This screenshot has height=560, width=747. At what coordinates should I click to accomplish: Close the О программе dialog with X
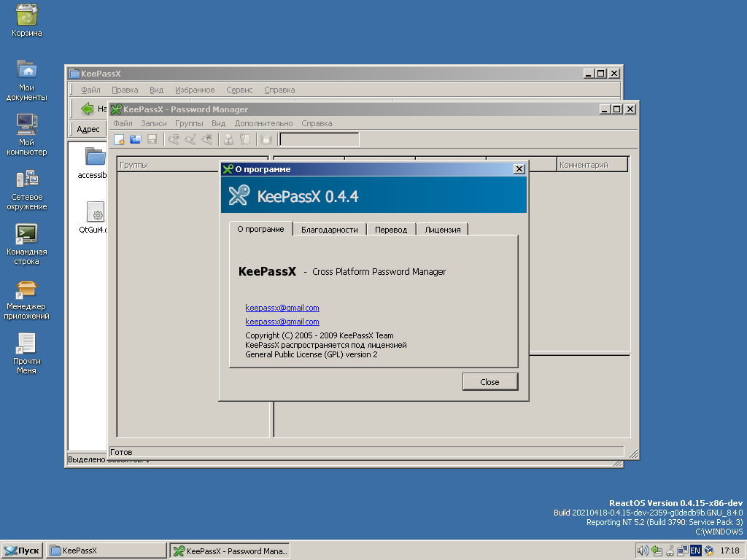[519, 169]
